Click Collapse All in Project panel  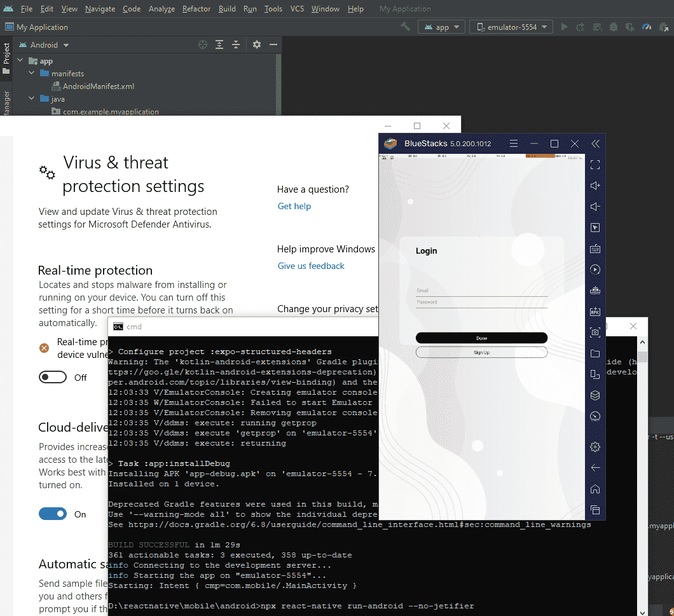236,44
